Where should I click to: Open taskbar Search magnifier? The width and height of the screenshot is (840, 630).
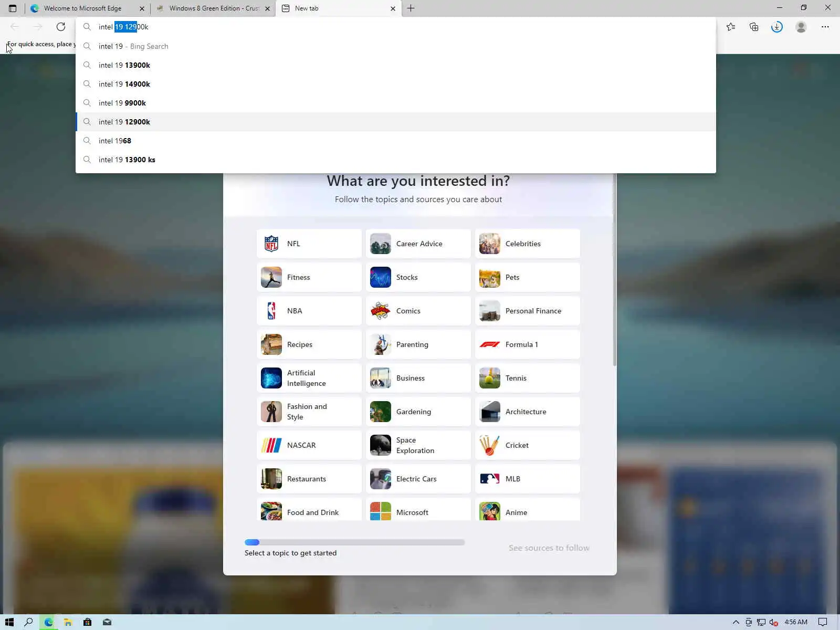pos(29,622)
